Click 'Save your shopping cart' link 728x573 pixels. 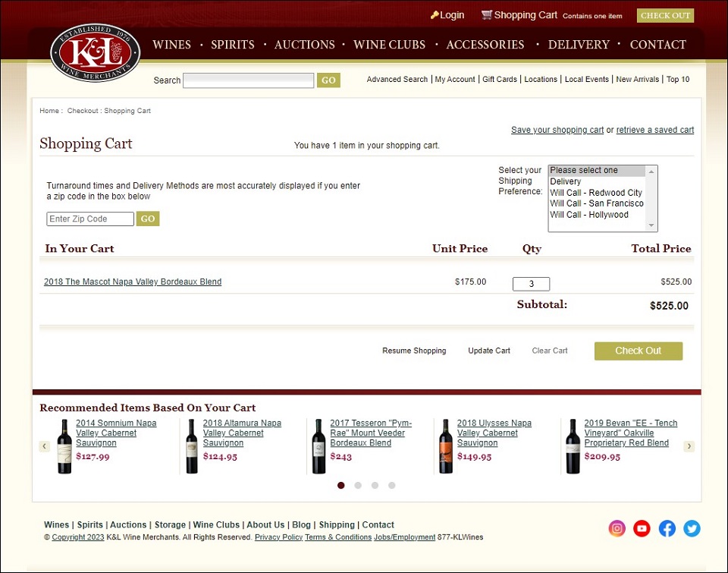click(557, 130)
